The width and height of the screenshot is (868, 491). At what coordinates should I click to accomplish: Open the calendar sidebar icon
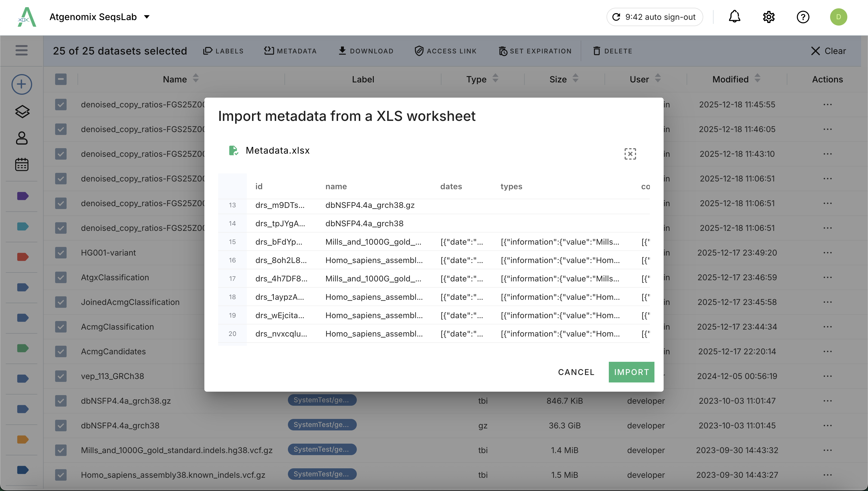click(22, 165)
